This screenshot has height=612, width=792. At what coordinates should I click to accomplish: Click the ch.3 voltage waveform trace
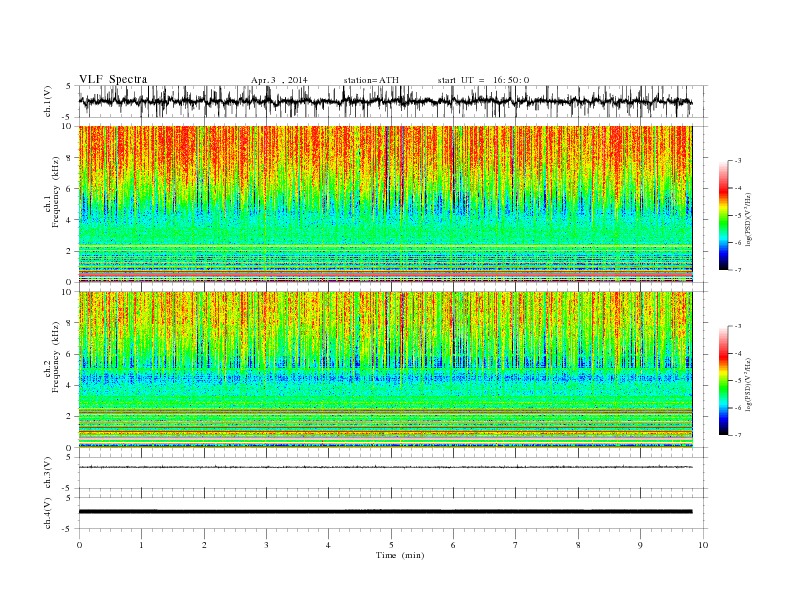385,467
